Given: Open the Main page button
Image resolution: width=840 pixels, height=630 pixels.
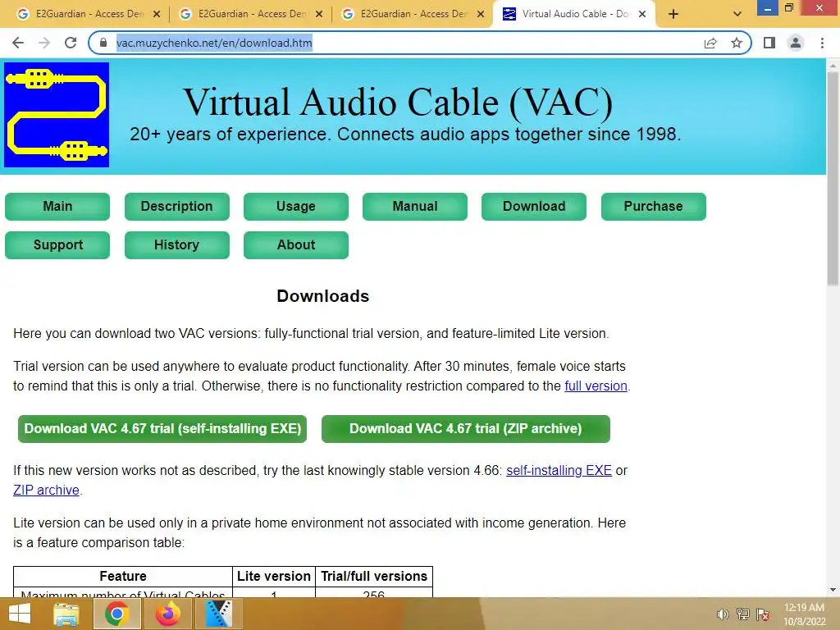Looking at the screenshot, I should (x=57, y=206).
